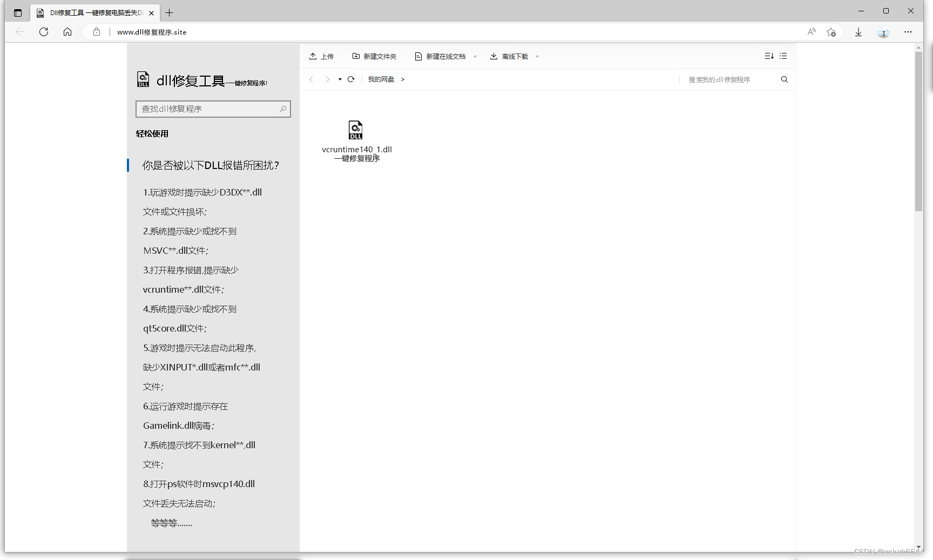Click the Gamelink.dll病毒 line

tap(179, 426)
